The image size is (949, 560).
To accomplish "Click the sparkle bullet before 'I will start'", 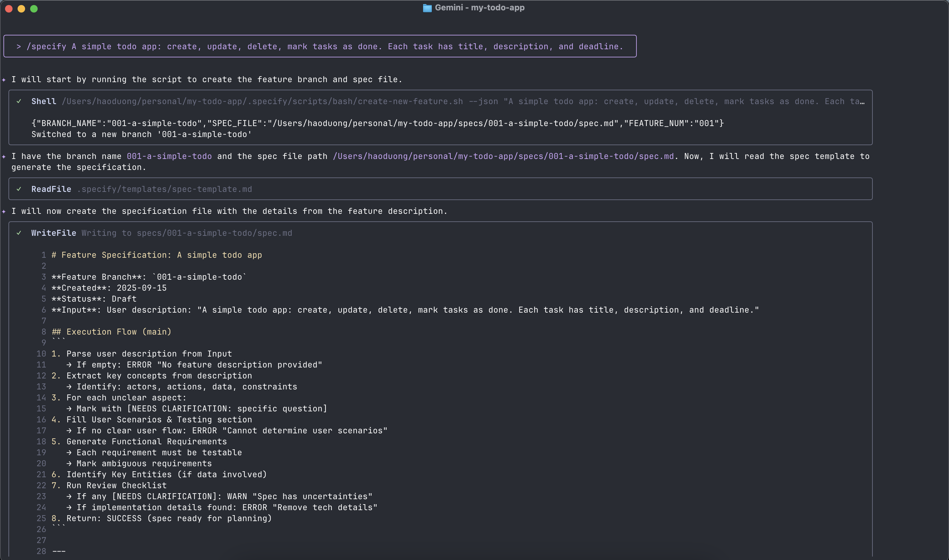I will click(4, 80).
